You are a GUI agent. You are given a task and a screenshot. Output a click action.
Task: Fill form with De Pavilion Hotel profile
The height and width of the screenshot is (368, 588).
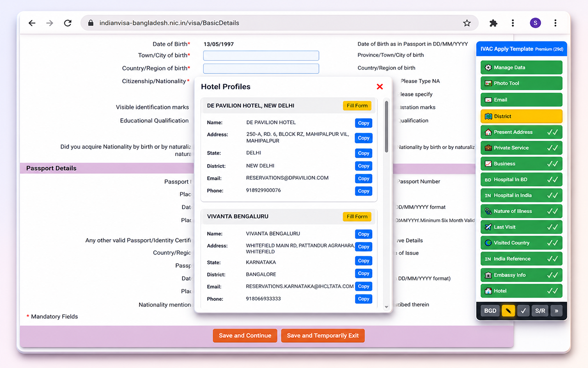[357, 106]
